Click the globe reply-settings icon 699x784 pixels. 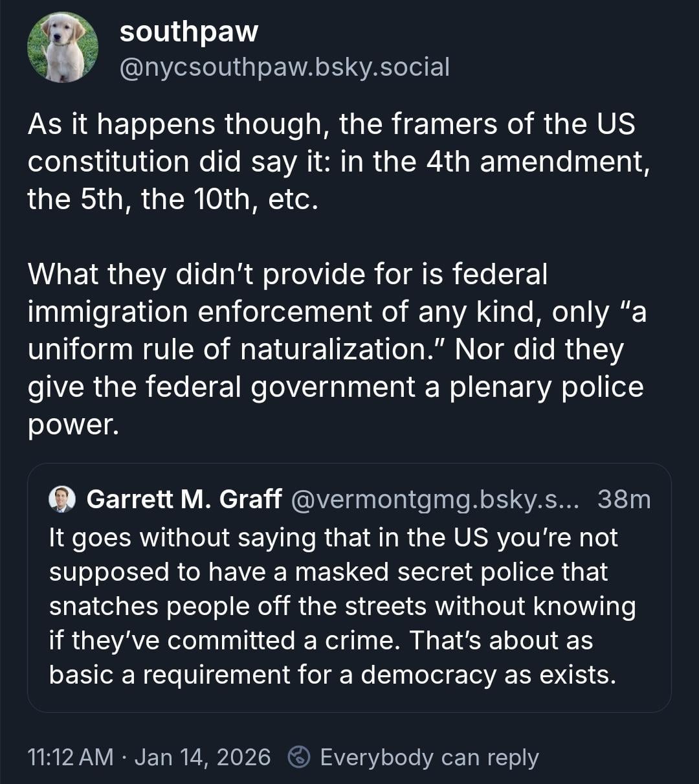298,757
